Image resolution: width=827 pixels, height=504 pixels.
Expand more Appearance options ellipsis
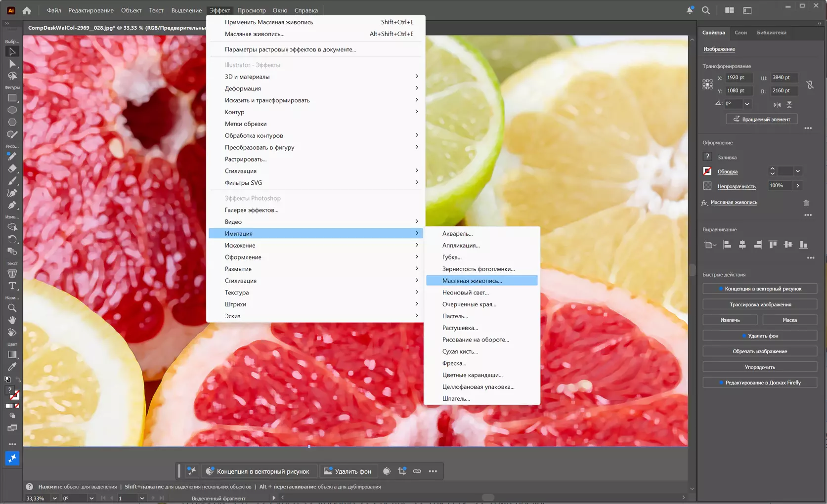coord(808,215)
